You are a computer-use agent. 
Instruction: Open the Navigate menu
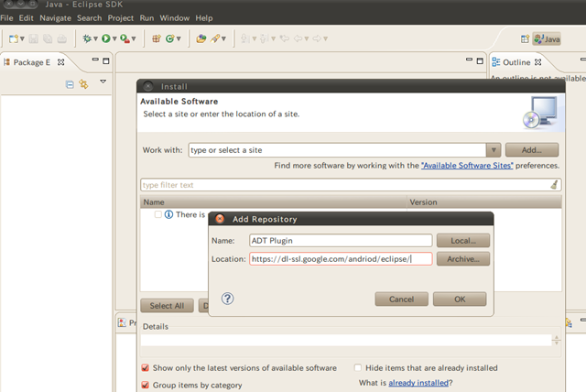55,17
